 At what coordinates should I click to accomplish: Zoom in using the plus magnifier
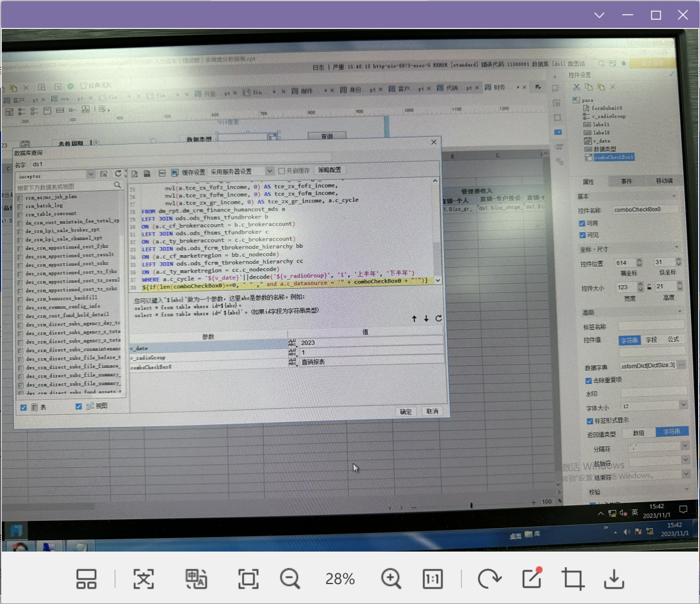click(392, 579)
